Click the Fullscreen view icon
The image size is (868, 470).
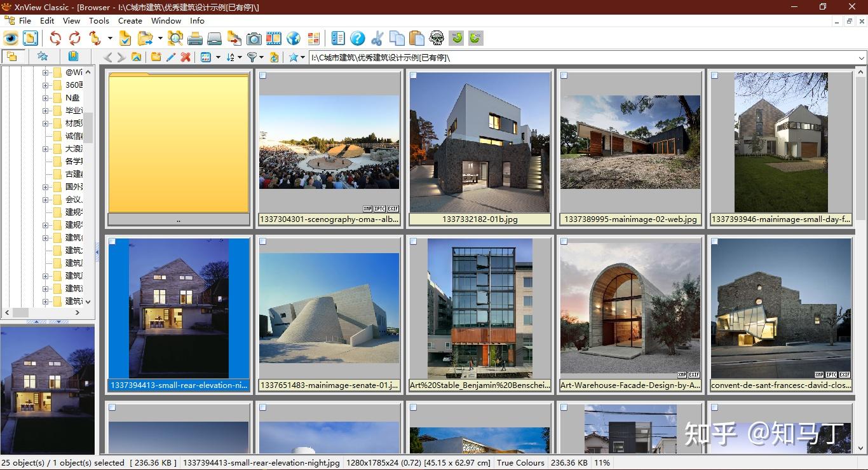pos(31,38)
